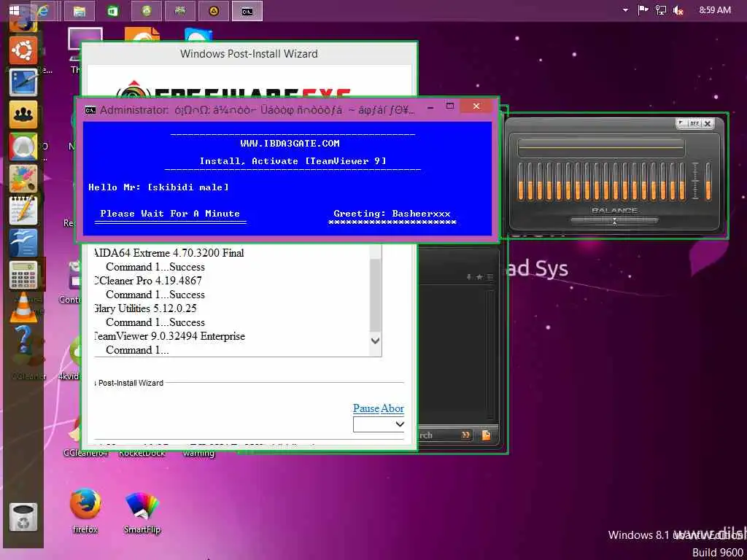The image size is (747, 560).
Task: Minimize the Administrator command window
Action: 430,108
